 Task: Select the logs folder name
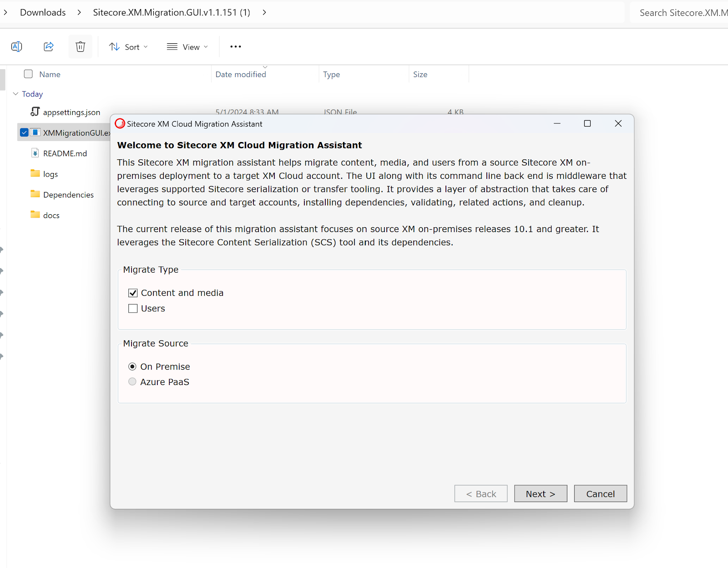pos(51,174)
